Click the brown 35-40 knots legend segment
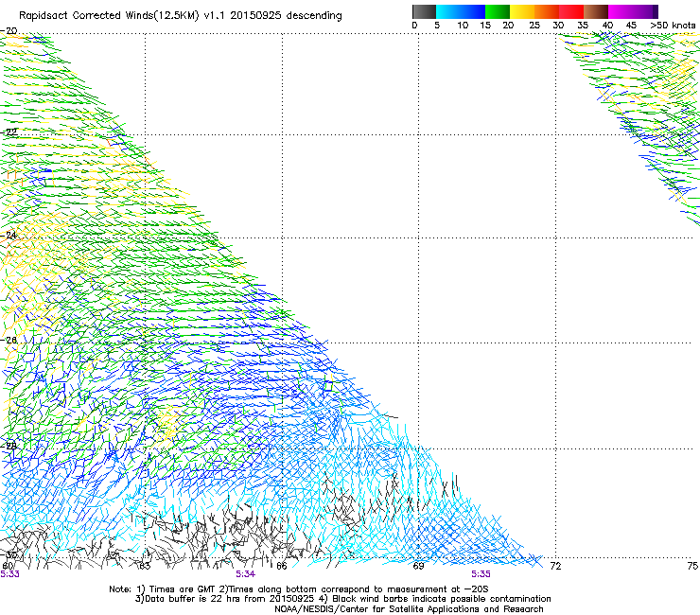 [596, 11]
